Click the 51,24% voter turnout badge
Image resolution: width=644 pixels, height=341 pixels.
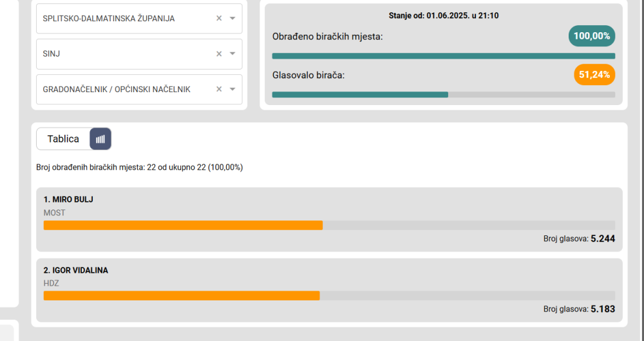594,74
